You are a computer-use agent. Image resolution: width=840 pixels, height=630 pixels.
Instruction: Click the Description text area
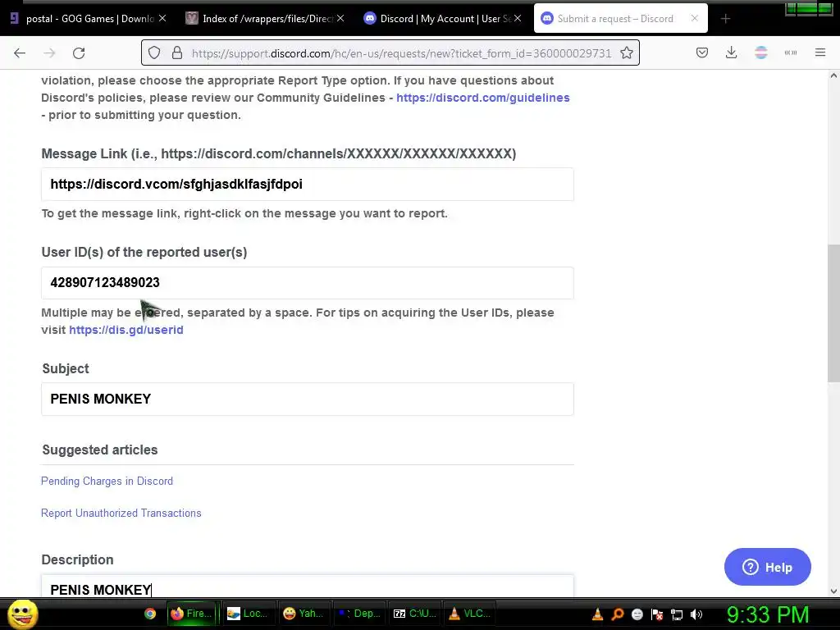[308, 586]
